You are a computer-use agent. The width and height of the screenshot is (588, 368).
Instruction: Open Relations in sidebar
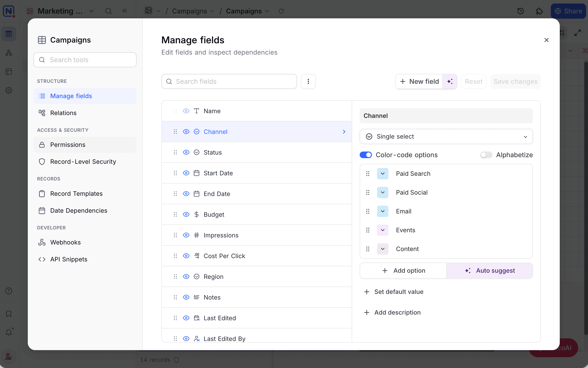pos(85,113)
